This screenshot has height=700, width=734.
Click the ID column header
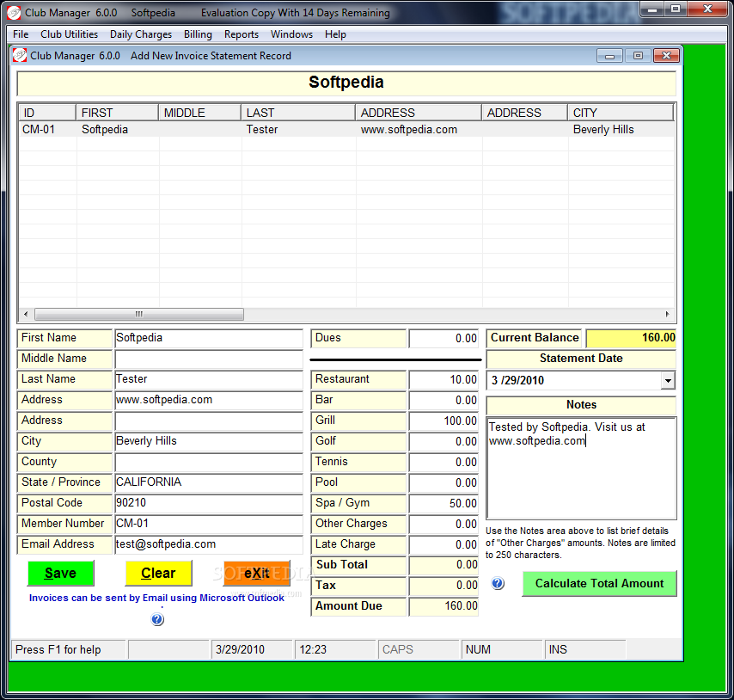tap(47, 113)
